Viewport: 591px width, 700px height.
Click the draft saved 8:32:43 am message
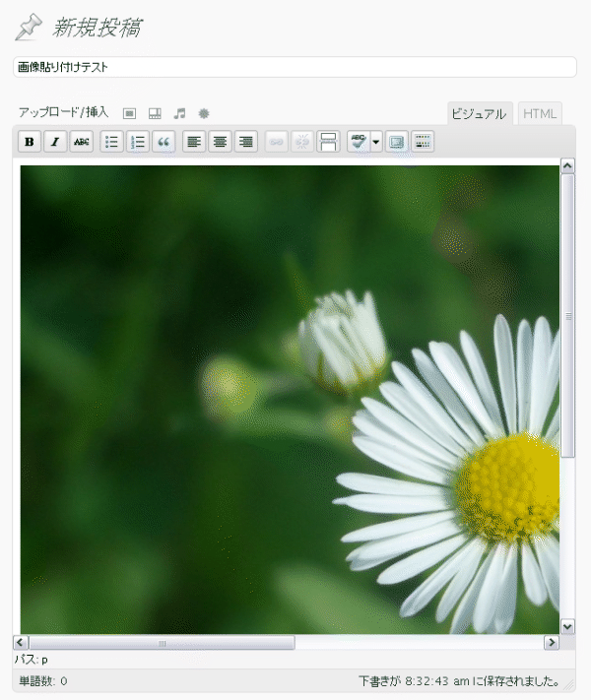(459, 681)
